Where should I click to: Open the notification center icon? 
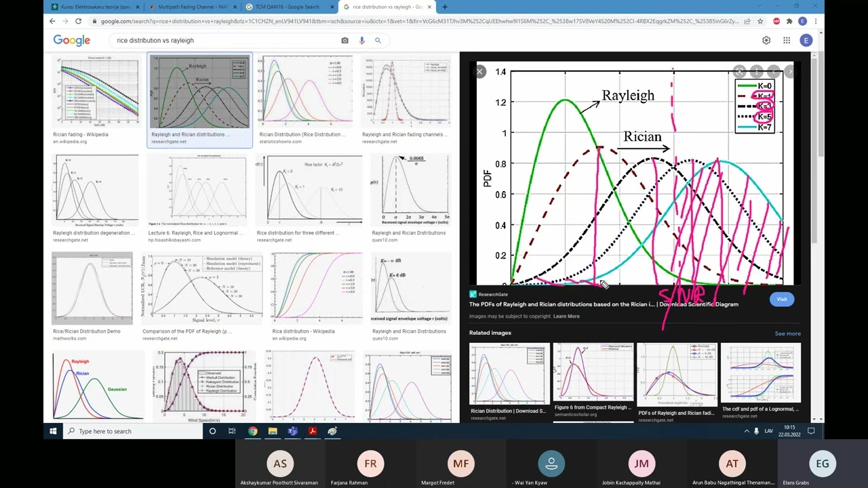(810, 431)
